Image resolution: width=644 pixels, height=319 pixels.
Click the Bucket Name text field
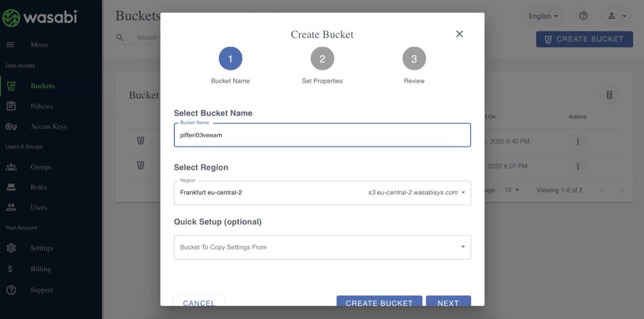click(x=323, y=135)
